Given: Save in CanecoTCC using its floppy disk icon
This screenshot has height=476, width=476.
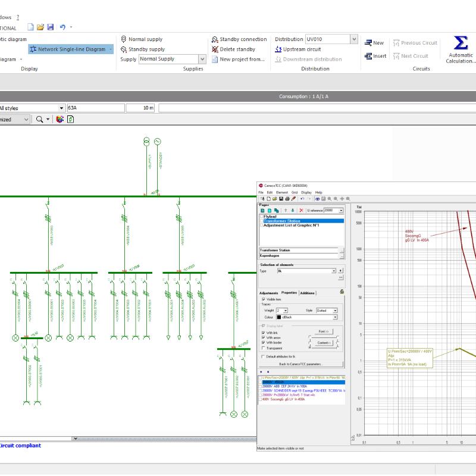Looking at the screenshot, I should [x=281, y=199].
